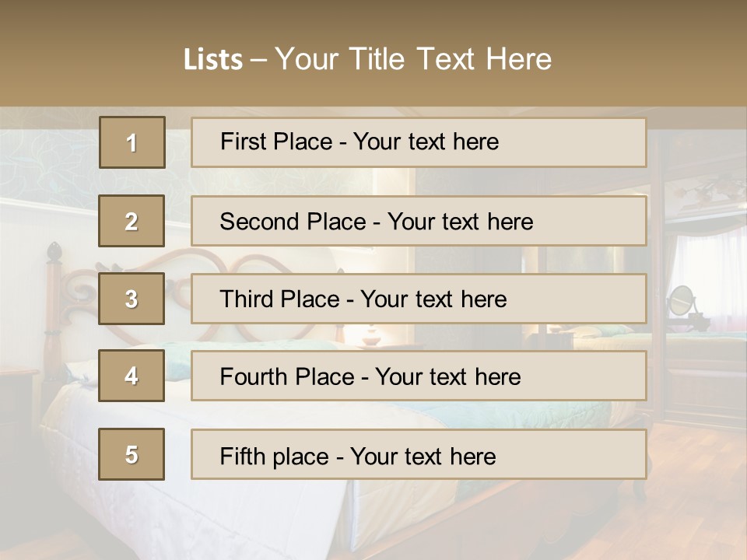Screen dimensions: 747x560
Task: Click the number 5 box
Action: (132, 454)
